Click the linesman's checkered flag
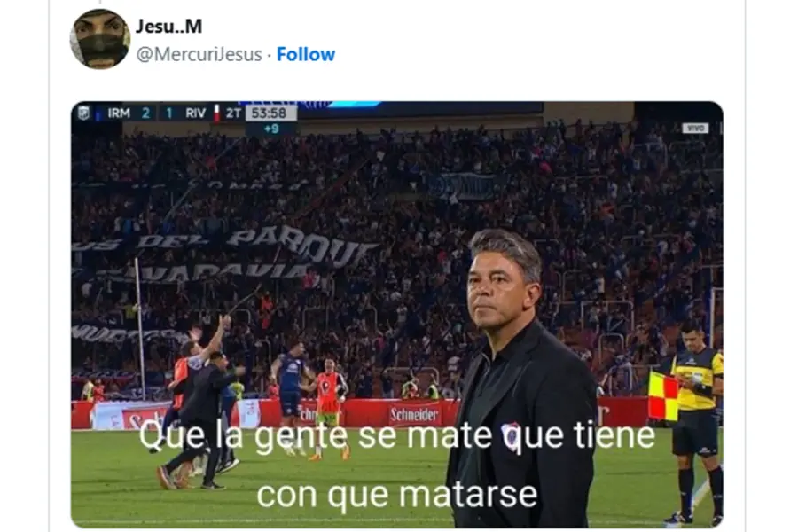This screenshot has width=798, height=532. [x=663, y=396]
